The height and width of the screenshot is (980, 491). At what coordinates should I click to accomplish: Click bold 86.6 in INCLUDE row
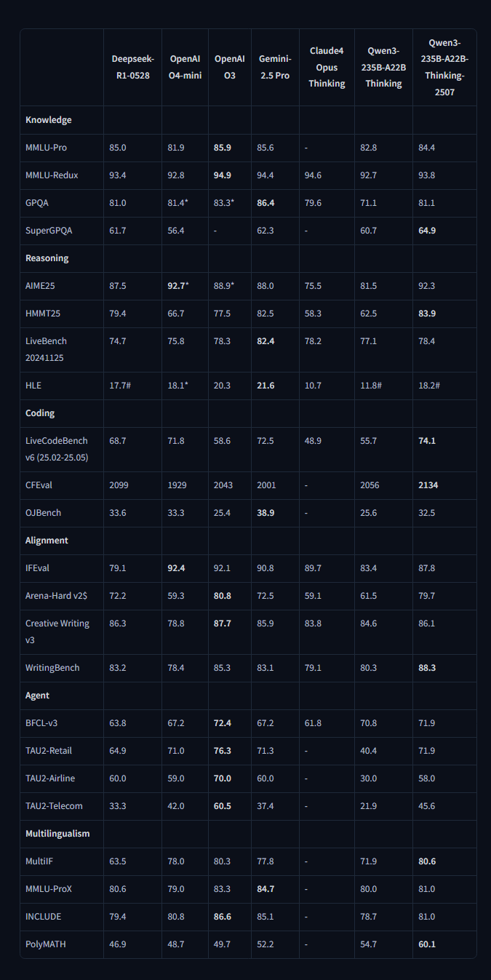(223, 917)
